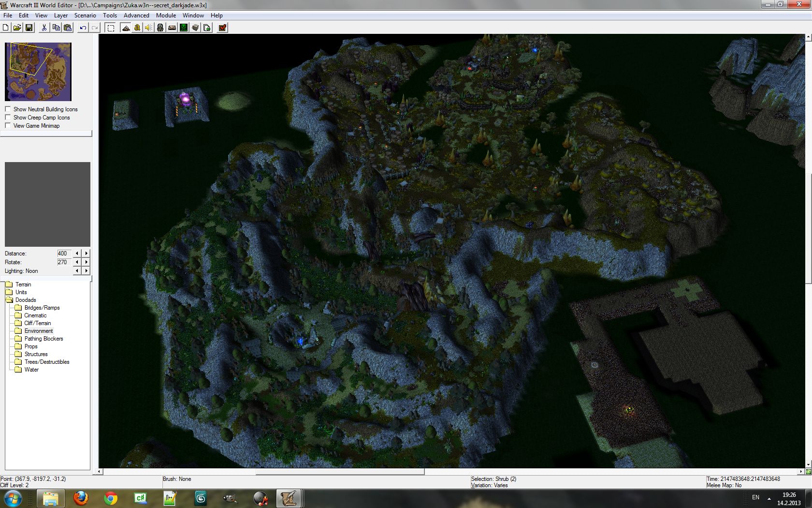Switch Lighting to next setting arrow

[86, 271]
